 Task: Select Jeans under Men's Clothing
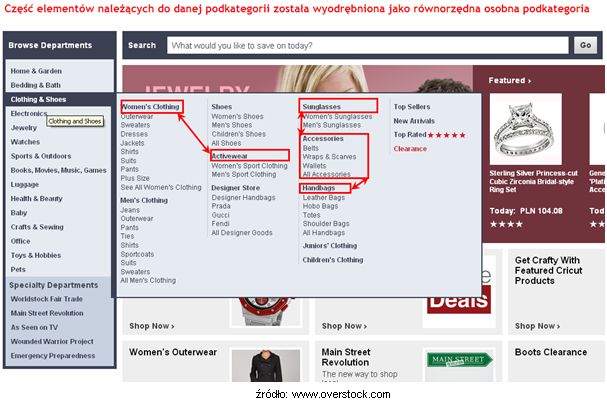130,210
